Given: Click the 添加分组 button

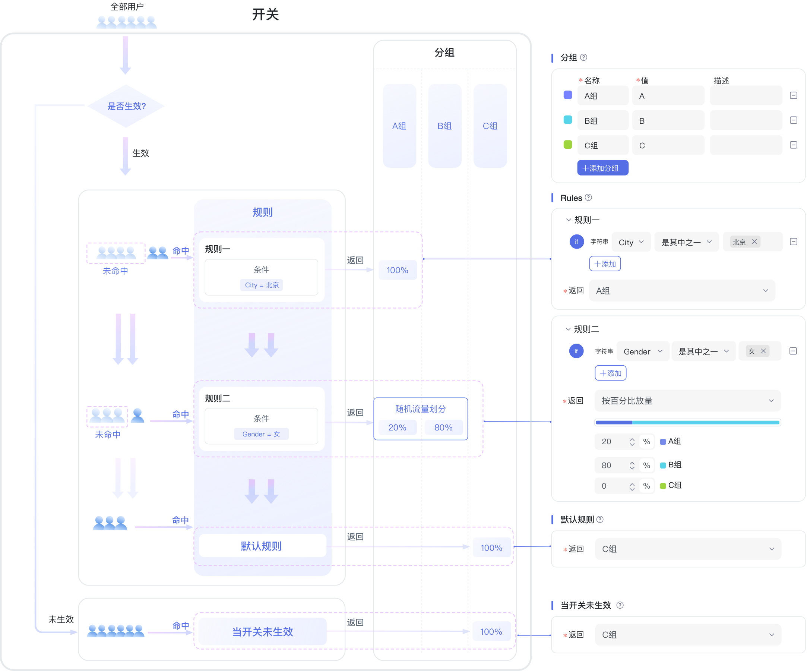Looking at the screenshot, I should (x=602, y=168).
